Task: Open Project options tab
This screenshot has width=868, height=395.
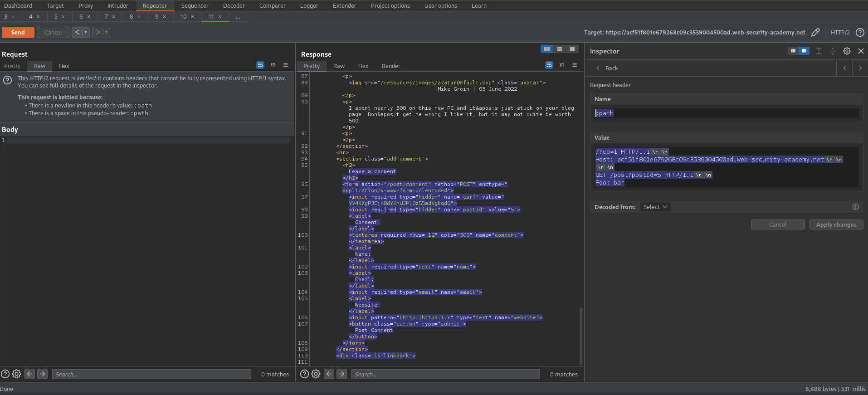Action: [x=390, y=5]
